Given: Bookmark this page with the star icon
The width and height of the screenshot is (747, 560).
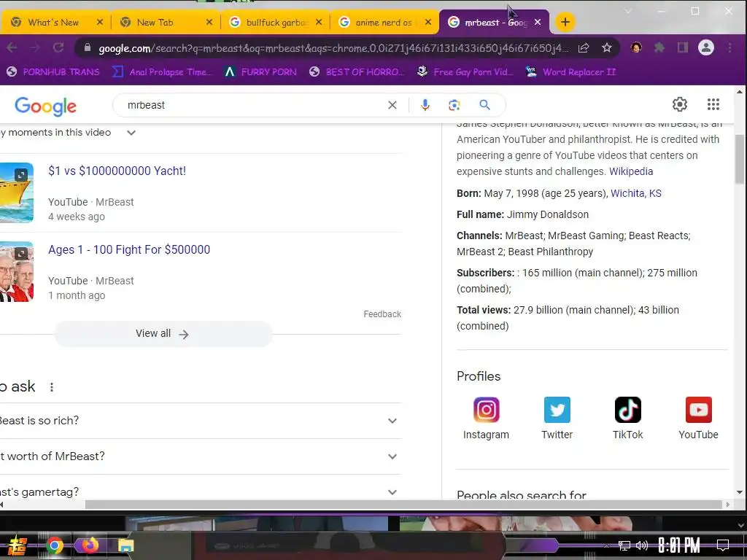Looking at the screenshot, I should pos(606,47).
